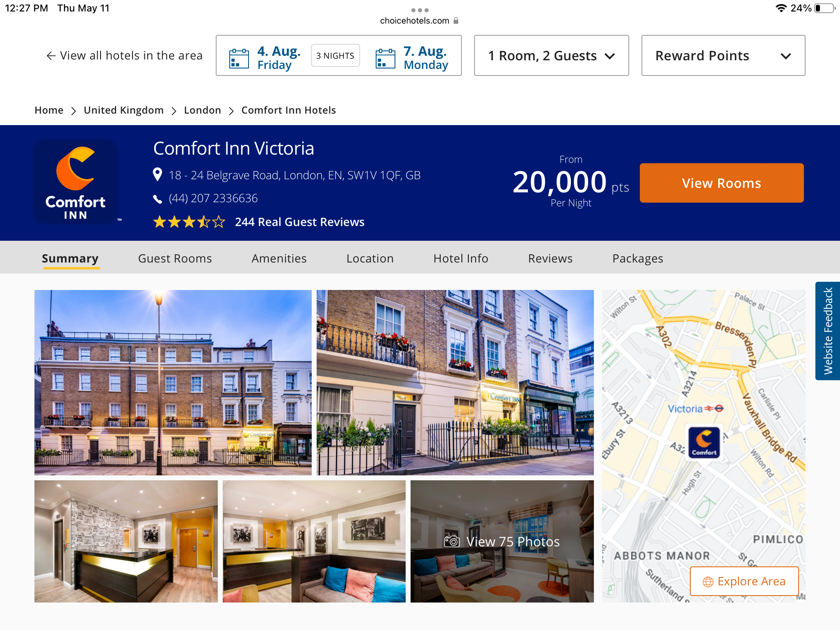Select the Reviews tab
Screen dimensions: 840x630
[x=550, y=258]
